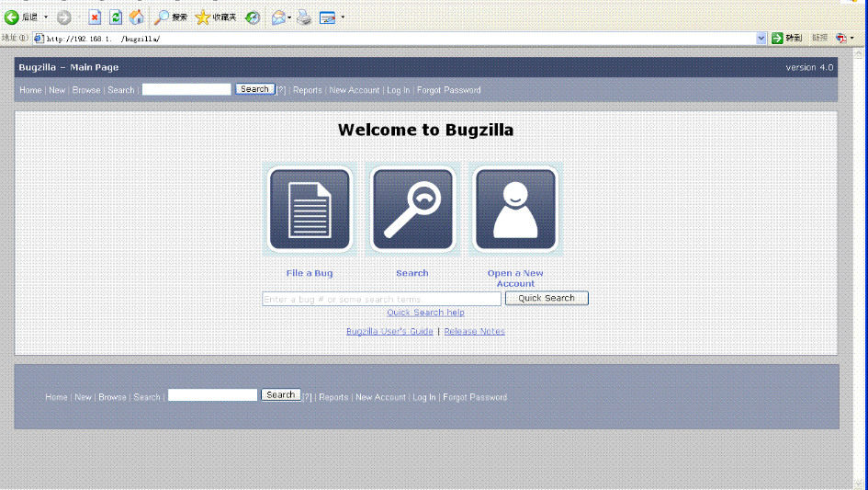Click Log In in the top navigation
This screenshot has width=868, height=490.
click(398, 90)
